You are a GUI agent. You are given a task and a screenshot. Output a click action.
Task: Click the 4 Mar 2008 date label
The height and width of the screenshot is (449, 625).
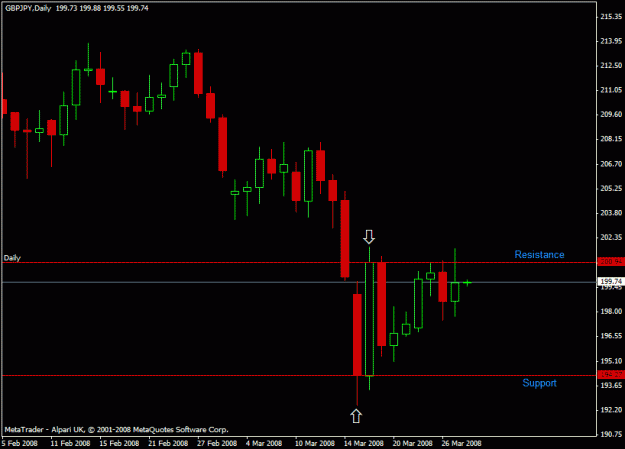point(264,443)
